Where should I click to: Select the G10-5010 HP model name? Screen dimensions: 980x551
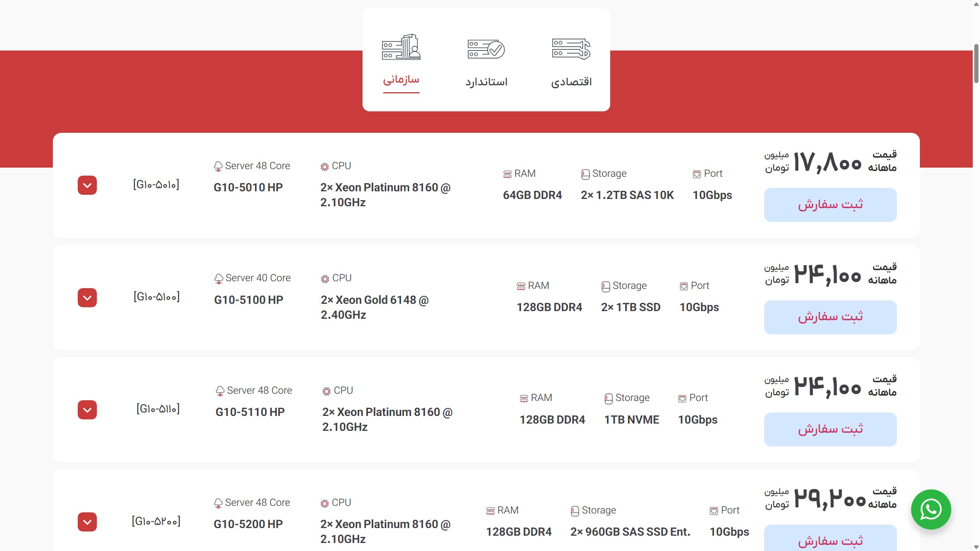click(x=248, y=187)
